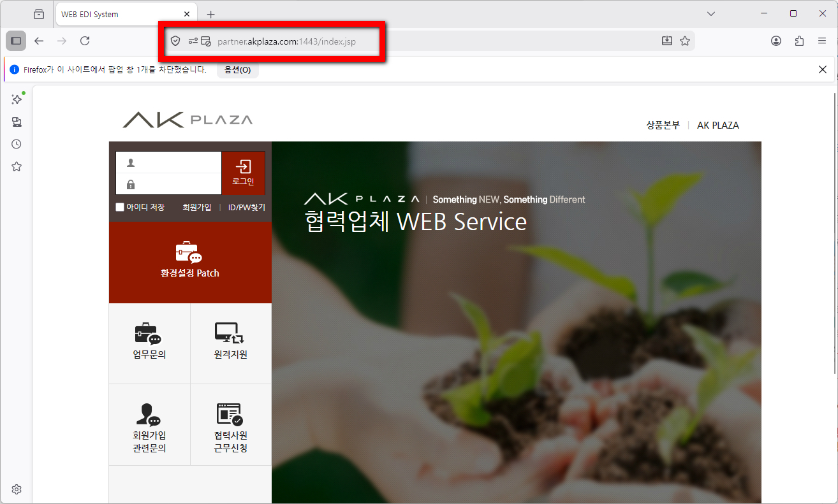
Task: Toggle the Firefox sidebar button
Action: point(16,41)
